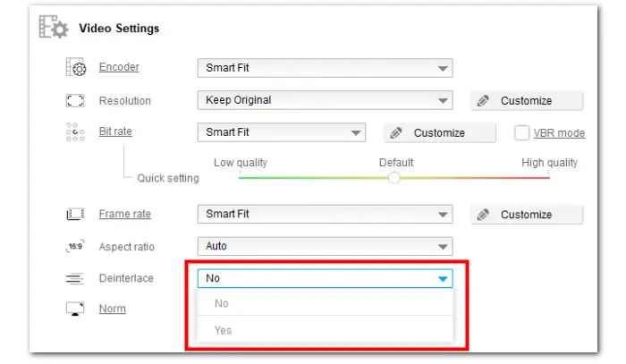626x364 pixels.
Task: Click the 16:9 Aspect ratio icon
Action: point(75,247)
